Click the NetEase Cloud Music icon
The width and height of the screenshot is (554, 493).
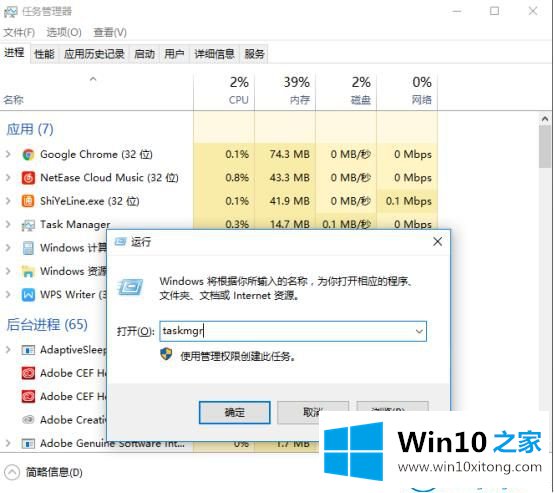pos(28,178)
